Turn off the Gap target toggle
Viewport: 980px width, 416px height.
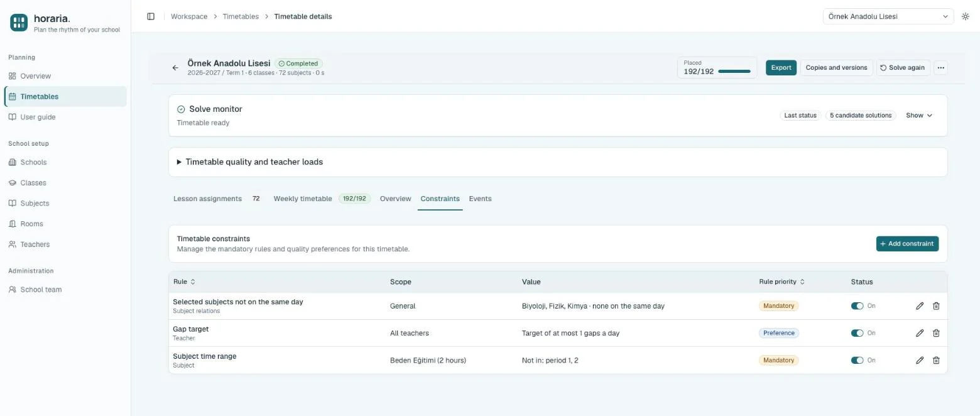point(857,333)
